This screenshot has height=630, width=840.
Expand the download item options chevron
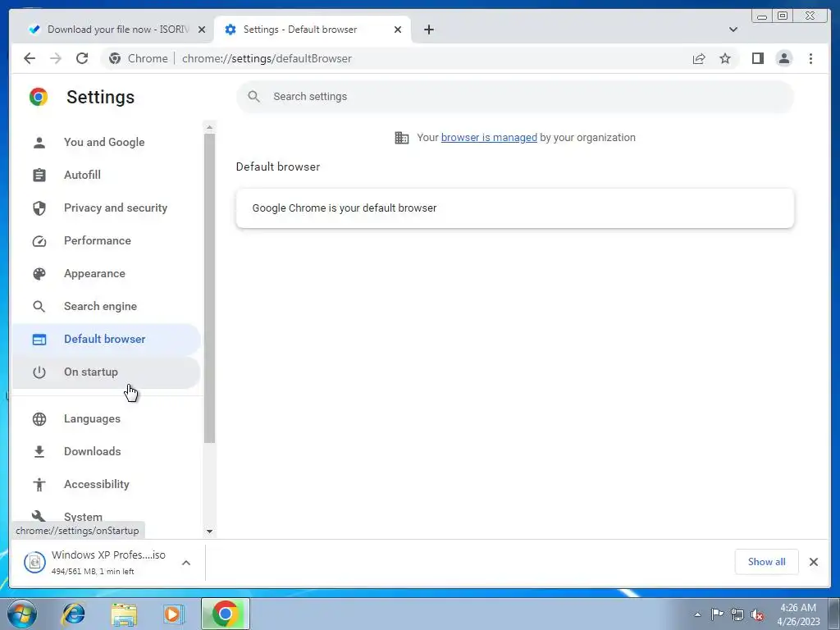pos(186,563)
